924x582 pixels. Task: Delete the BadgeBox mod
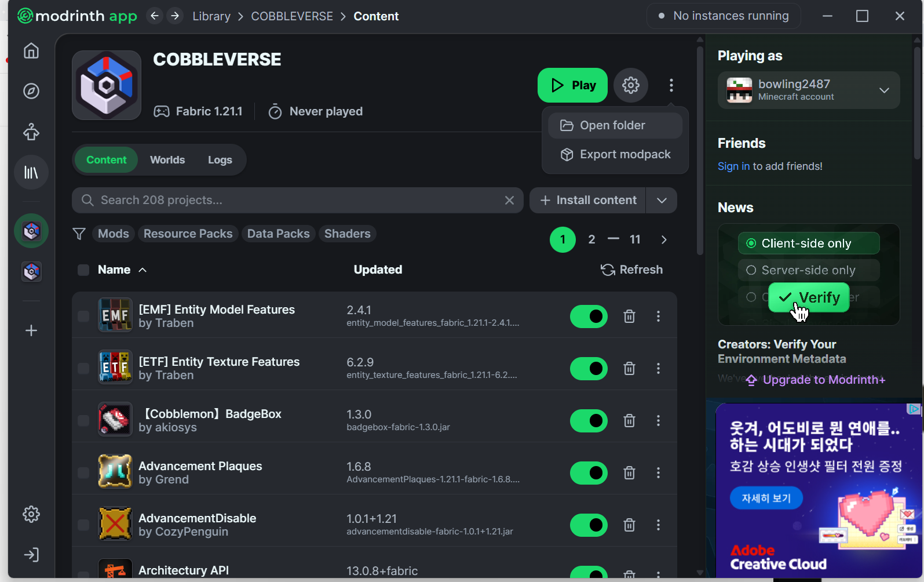tap(629, 420)
